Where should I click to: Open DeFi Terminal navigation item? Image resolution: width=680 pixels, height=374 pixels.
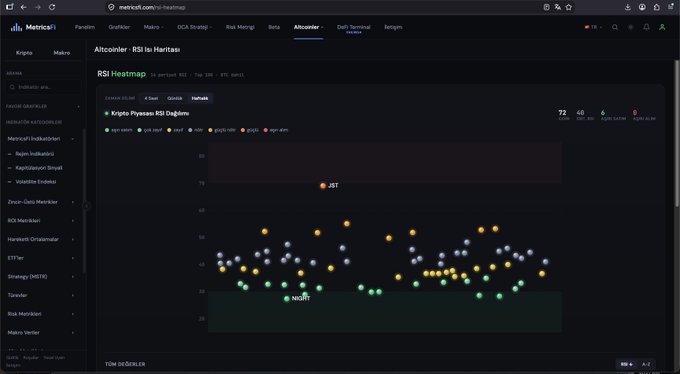point(353,27)
